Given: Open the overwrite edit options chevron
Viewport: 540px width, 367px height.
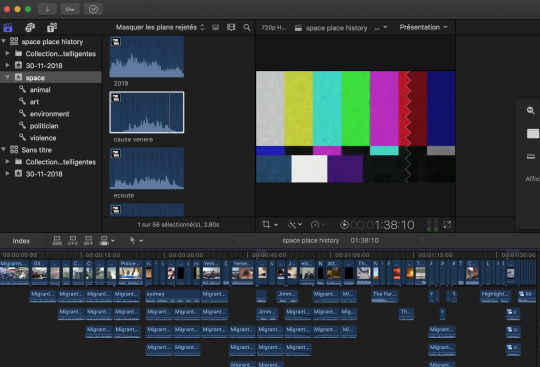Looking at the screenshot, I should tap(113, 241).
